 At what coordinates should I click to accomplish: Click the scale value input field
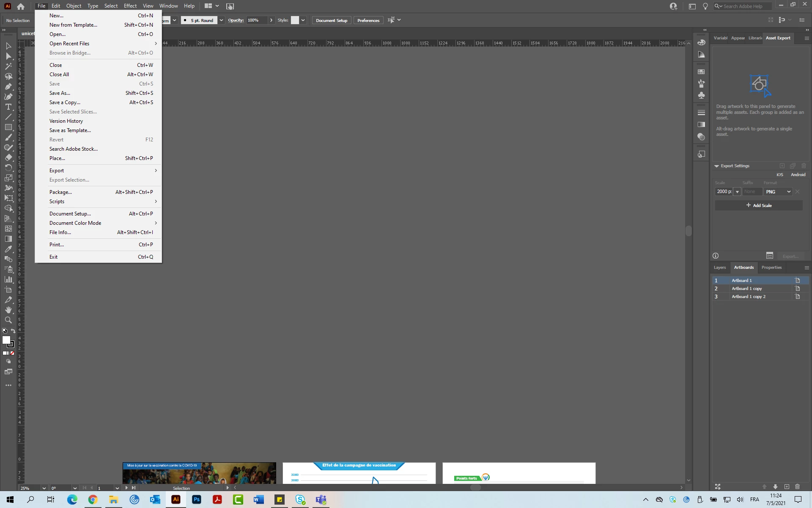click(724, 192)
